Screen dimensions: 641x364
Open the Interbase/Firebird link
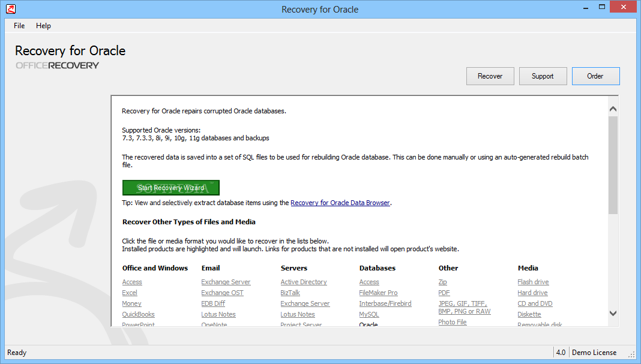click(385, 303)
